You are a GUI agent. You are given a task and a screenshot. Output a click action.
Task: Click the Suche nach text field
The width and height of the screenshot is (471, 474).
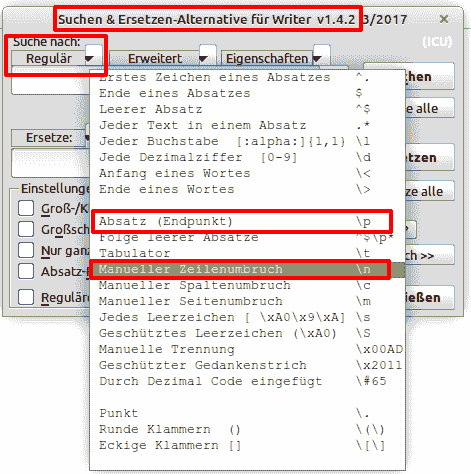click(x=50, y=80)
